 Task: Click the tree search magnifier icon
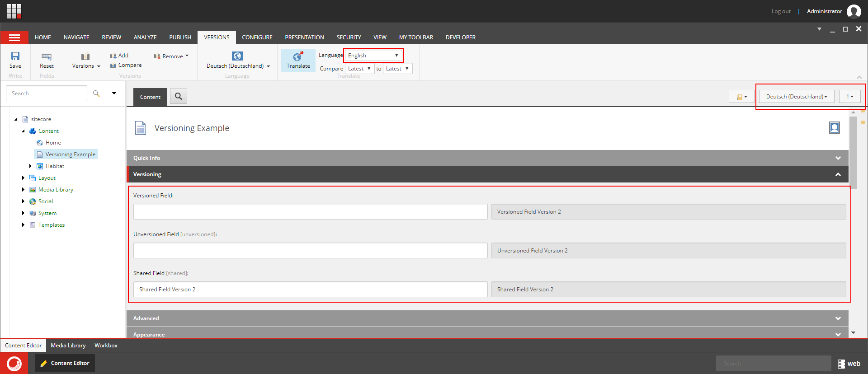pos(96,93)
